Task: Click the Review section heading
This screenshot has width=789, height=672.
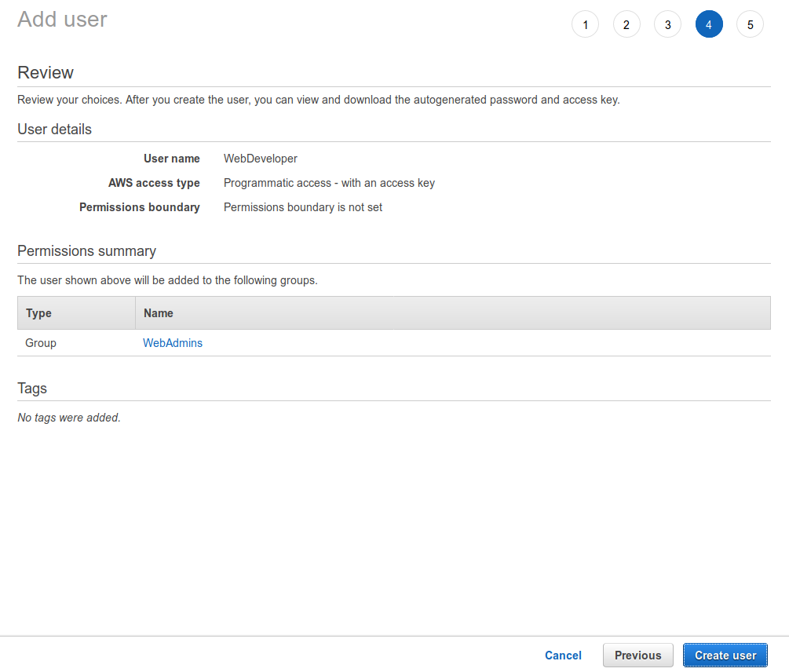Action: pyautogui.click(x=46, y=72)
